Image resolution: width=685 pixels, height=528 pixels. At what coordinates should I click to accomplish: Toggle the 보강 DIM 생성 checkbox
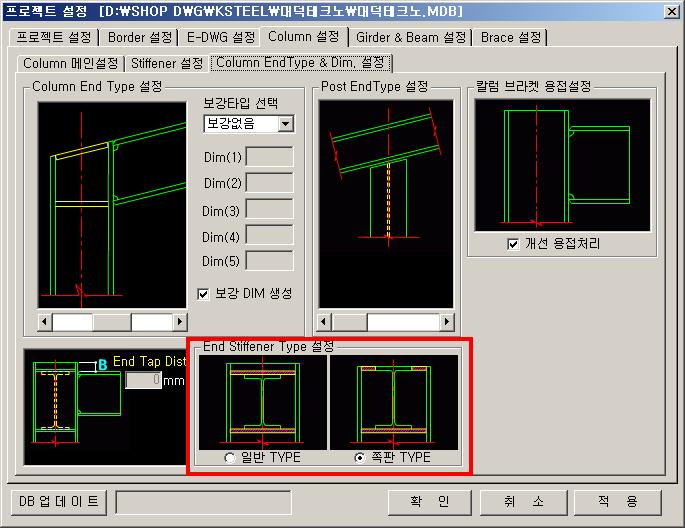click(203, 294)
